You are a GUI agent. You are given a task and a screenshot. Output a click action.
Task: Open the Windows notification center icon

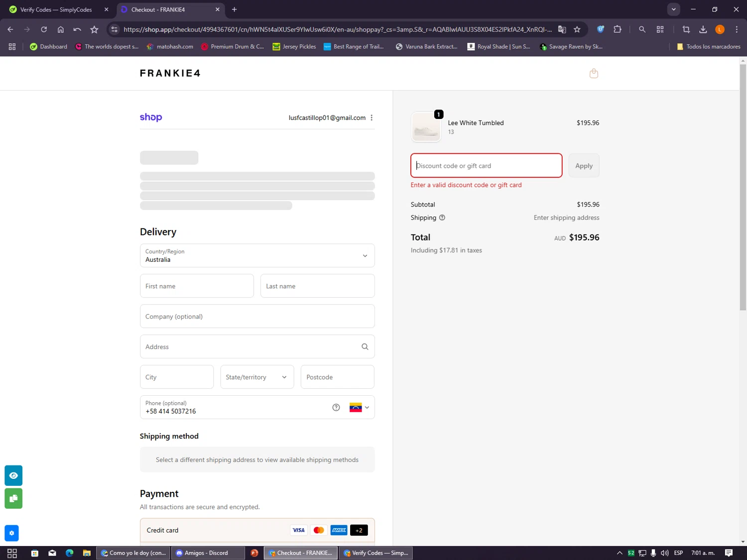click(x=729, y=553)
